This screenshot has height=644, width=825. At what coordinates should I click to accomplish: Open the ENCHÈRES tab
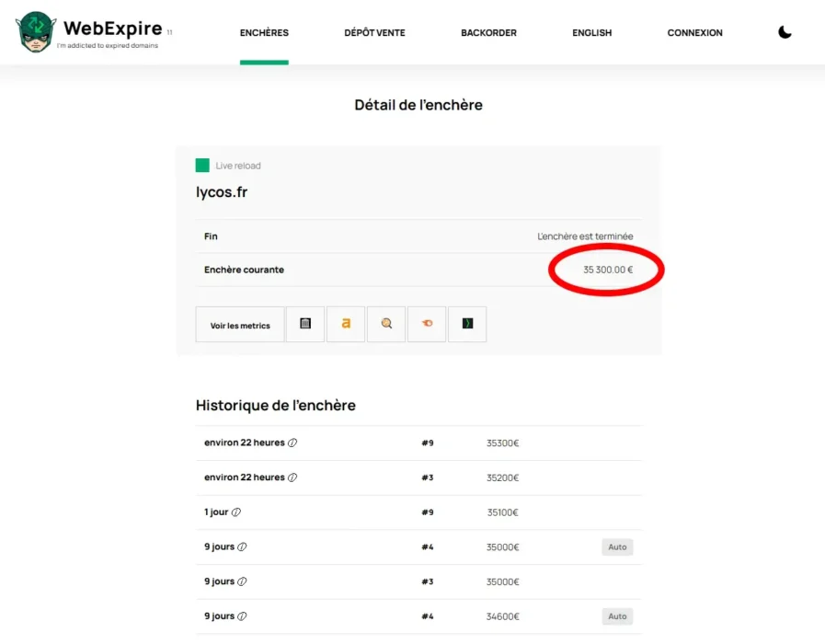point(264,32)
